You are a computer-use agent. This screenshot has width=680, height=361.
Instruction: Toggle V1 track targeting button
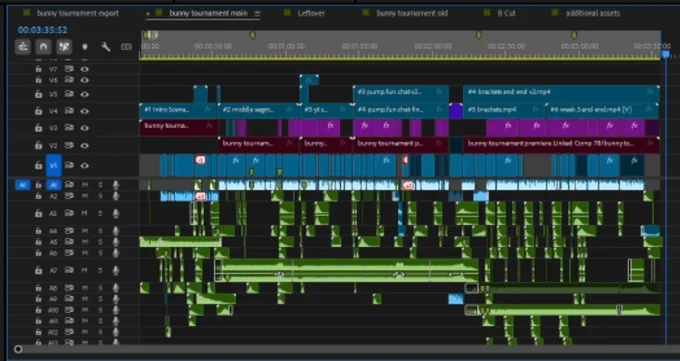tap(53, 165)
